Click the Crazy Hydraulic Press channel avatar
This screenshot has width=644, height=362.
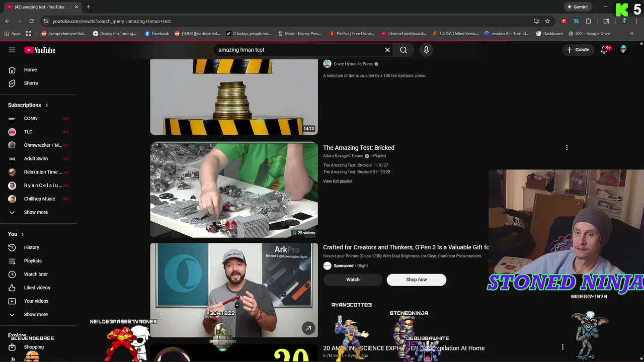point(327,64)
